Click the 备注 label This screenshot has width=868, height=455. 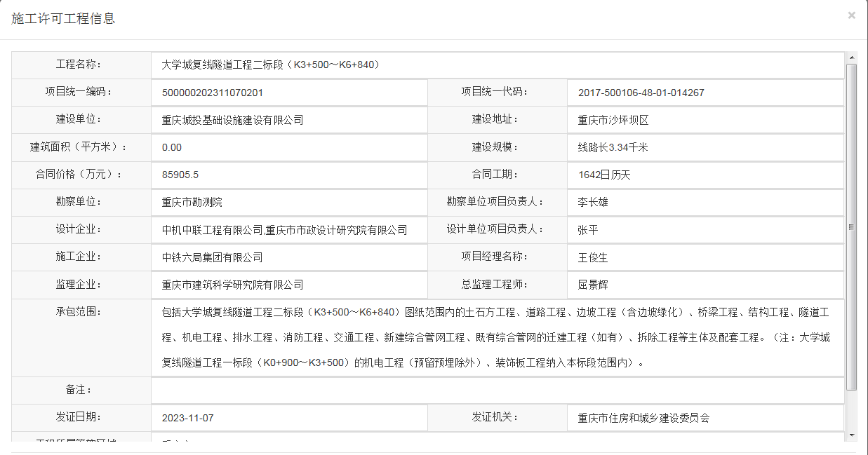(79, 389)
